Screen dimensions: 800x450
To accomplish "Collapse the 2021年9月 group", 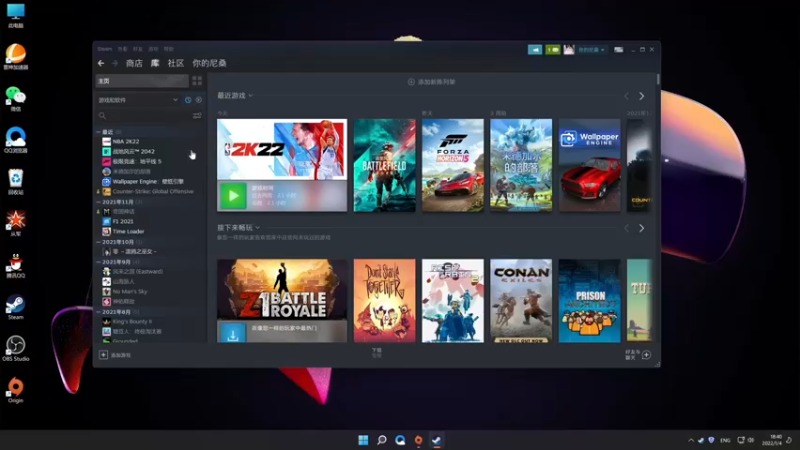I will [x=98, y=262].
